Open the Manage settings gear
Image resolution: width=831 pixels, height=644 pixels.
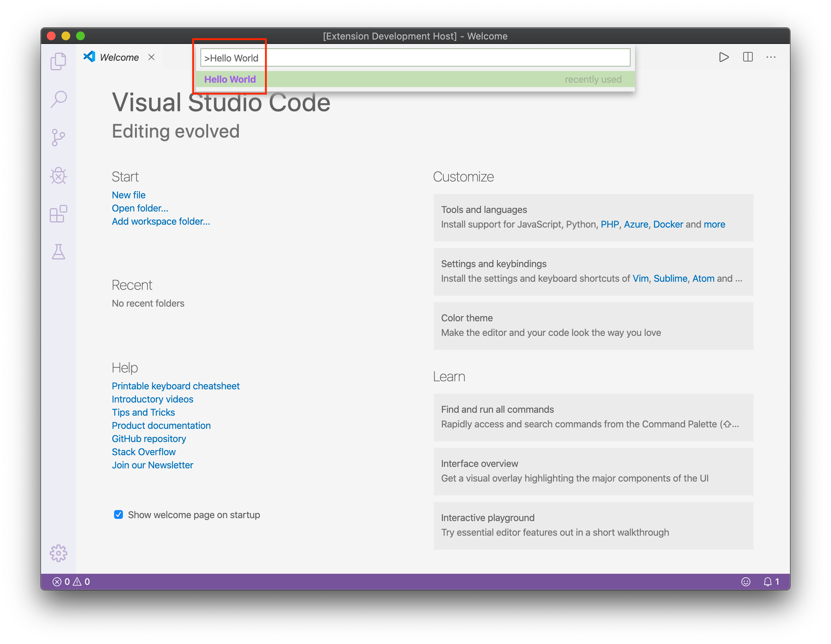coord(58,554)
